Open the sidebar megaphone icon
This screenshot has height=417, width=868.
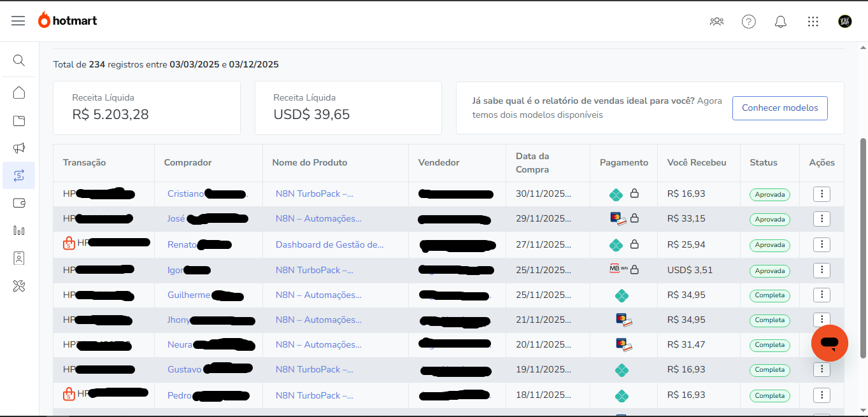[x=19, y=148]
